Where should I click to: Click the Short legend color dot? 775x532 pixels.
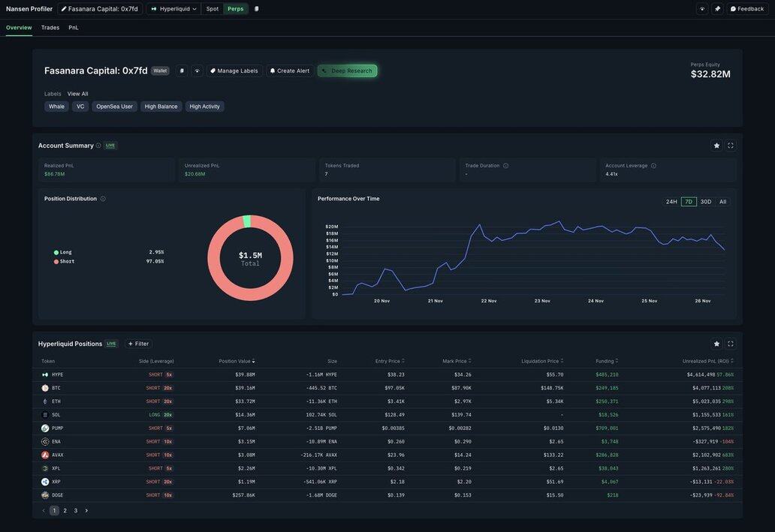[x=56, y=261]
